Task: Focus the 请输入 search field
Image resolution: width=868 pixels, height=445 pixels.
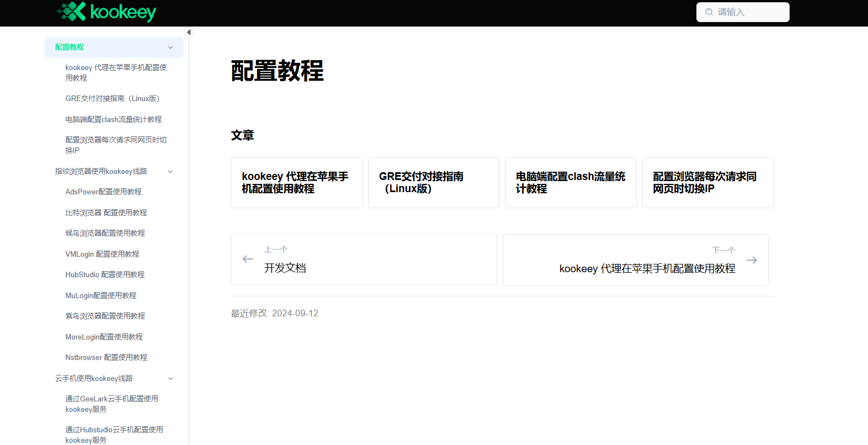Action: pos(743,12)
